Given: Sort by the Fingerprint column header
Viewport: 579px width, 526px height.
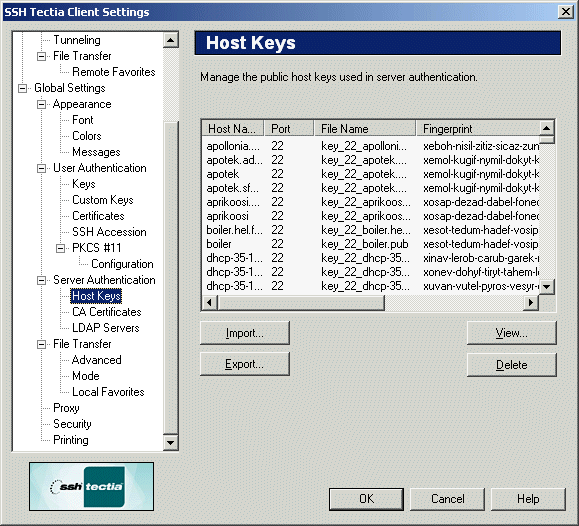Looking at the screenshot, I should pyautogui.click(x=477, y=129).
